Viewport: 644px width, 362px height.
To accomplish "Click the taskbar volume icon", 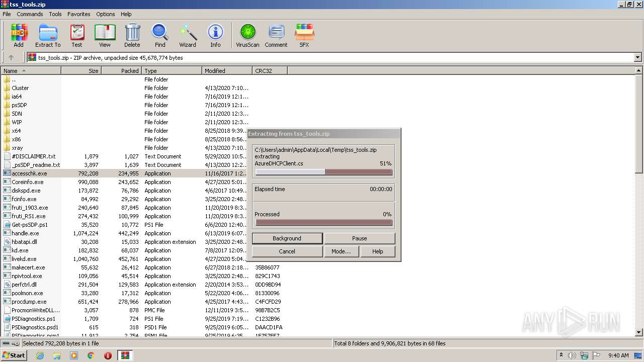I will point(572,355).
